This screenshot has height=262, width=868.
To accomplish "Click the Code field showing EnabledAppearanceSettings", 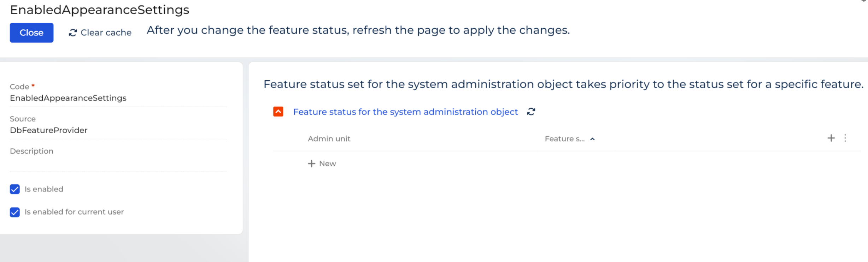I will 68,98.
